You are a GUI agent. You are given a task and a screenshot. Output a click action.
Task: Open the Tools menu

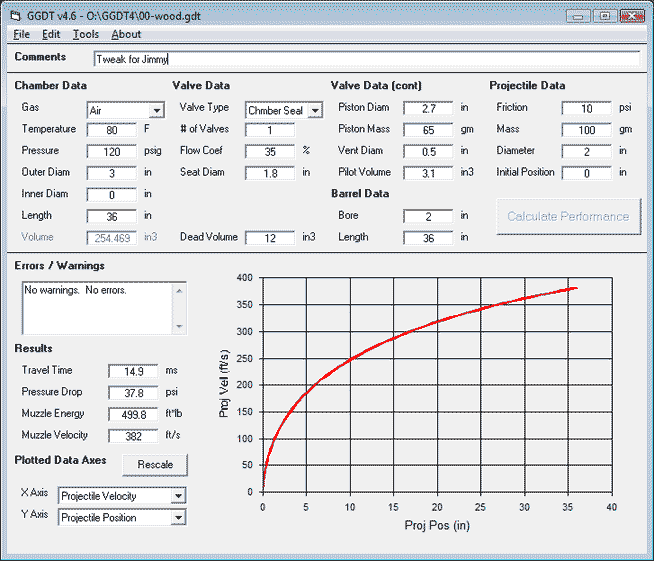tap(85, 34)
